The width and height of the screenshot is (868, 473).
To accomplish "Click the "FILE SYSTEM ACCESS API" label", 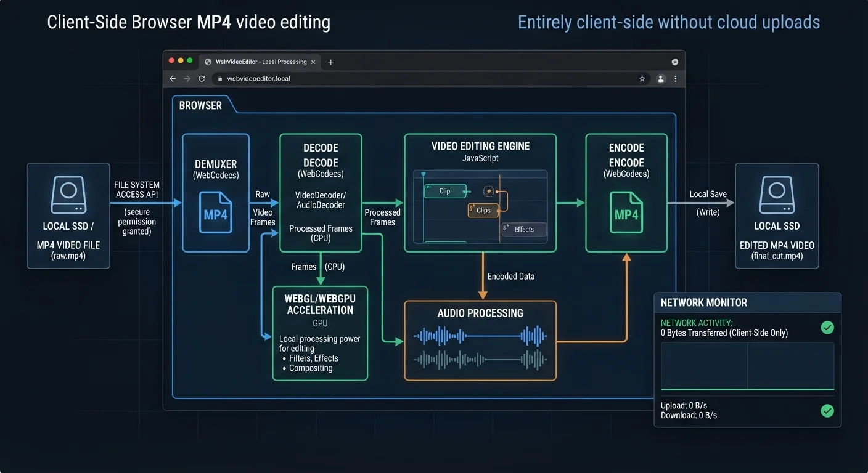I will click(x=137, y=190).
